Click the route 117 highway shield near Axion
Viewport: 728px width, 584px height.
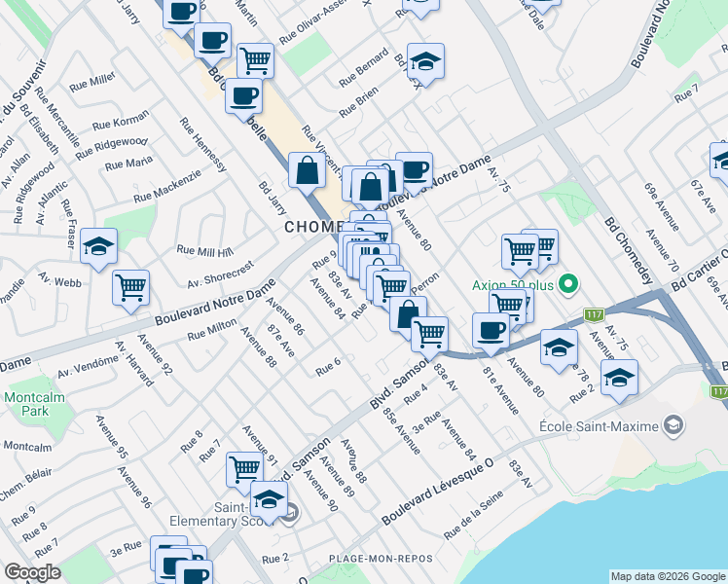[x=594, y=315]
